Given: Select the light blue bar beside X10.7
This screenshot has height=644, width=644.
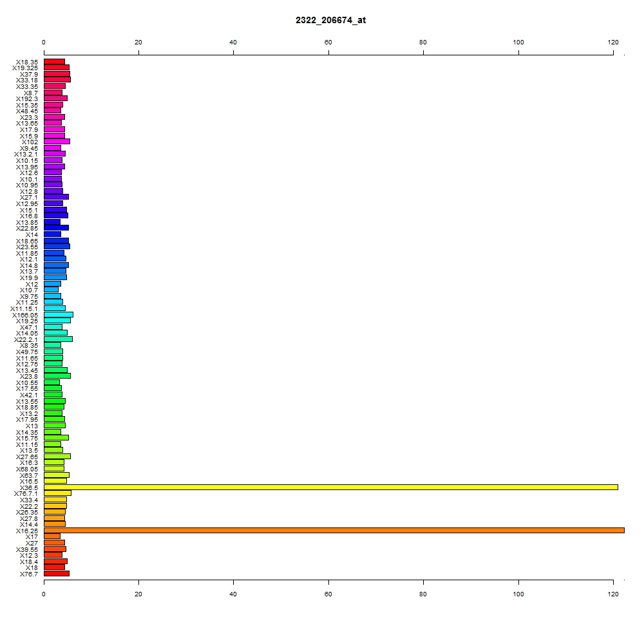Looking at the screenshot, I should (52, 290).
